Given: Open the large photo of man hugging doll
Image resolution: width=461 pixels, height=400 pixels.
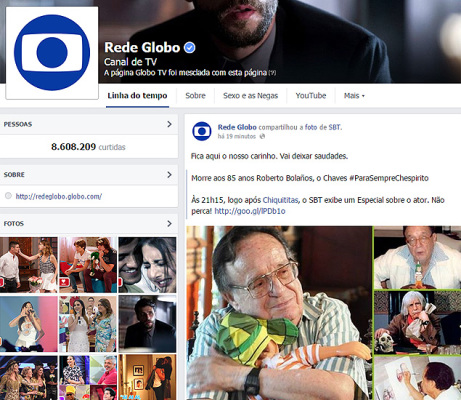Looking at the screenshot, I should tap(279, 313).
